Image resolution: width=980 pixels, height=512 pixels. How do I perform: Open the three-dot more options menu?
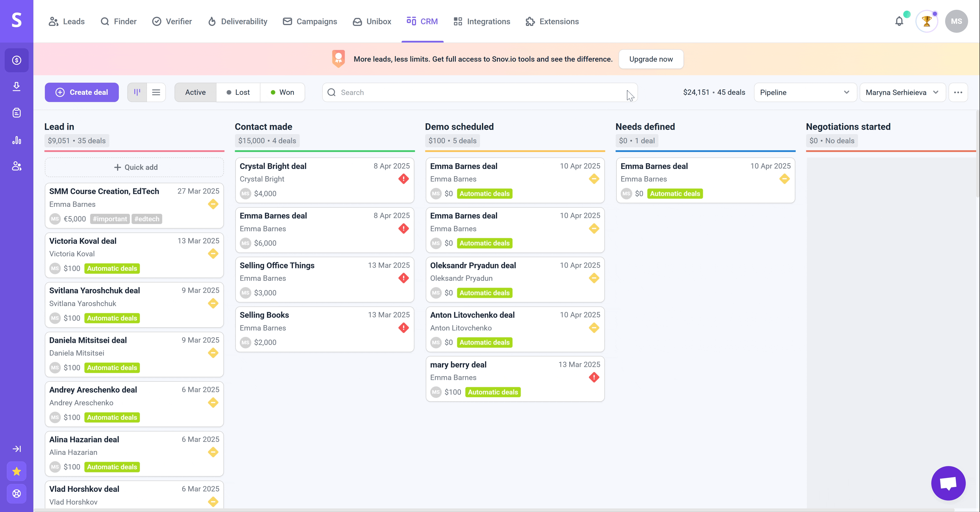[x=958, y=92]
